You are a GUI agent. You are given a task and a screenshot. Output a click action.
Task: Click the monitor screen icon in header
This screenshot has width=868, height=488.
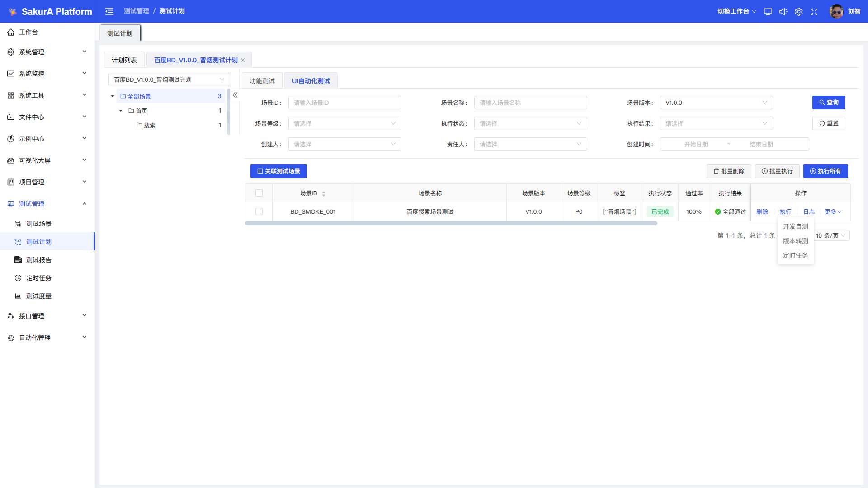pos(768,12)
